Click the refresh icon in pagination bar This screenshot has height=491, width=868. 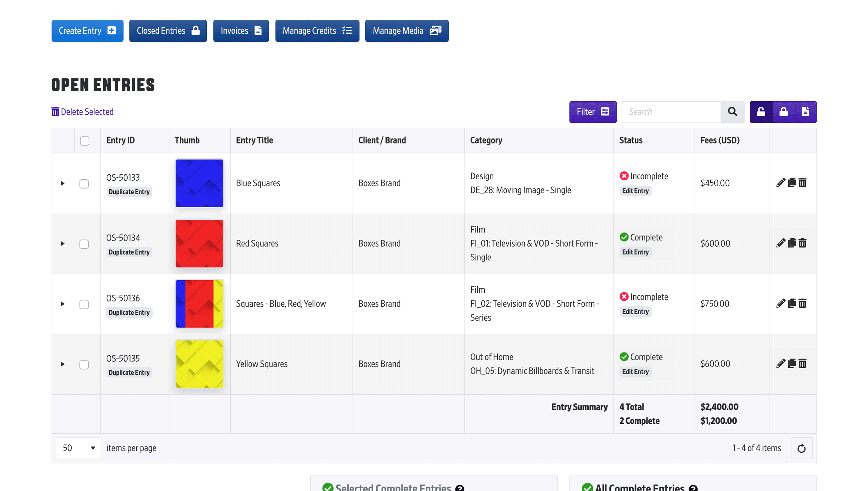801,448
